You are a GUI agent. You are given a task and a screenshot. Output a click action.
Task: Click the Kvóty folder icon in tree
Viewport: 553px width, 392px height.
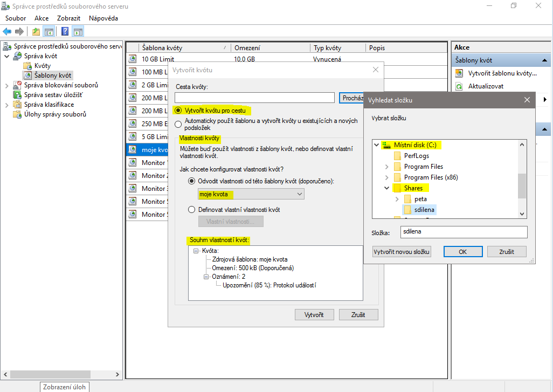27,66
